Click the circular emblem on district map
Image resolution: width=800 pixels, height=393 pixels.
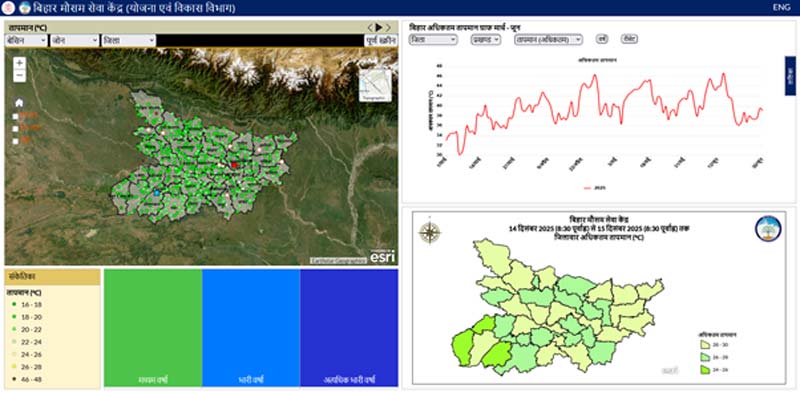pyautogui.click(x=768, y=228)
